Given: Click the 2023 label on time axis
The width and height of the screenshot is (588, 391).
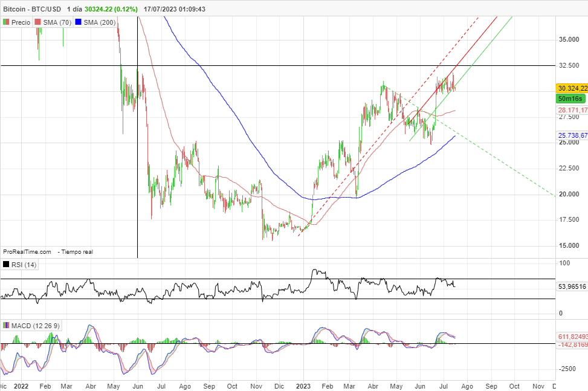Looking at the screenshot, I should (x=303, y=386).
